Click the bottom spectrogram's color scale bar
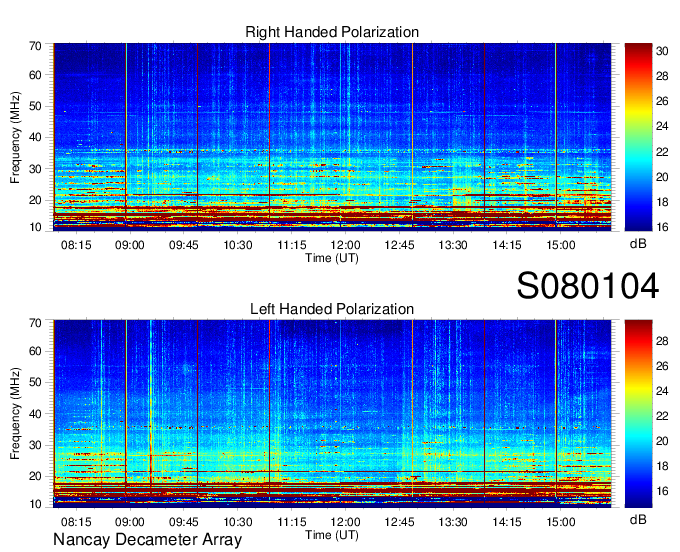This screenshot has height=552, width=680. coord(638,414)
